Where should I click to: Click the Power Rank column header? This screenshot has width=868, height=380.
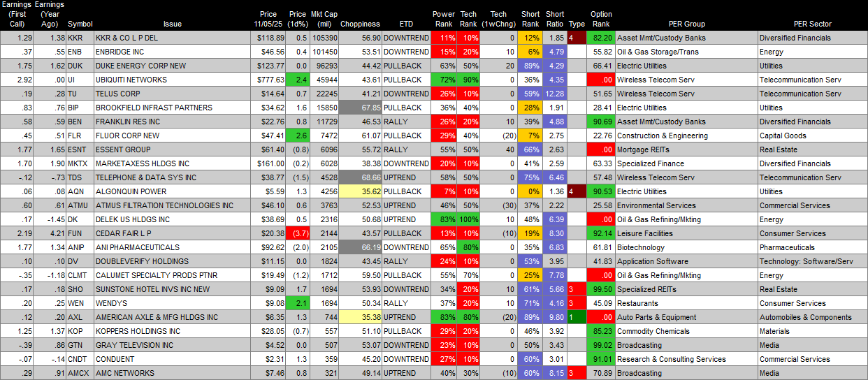(x=443, y=19)
